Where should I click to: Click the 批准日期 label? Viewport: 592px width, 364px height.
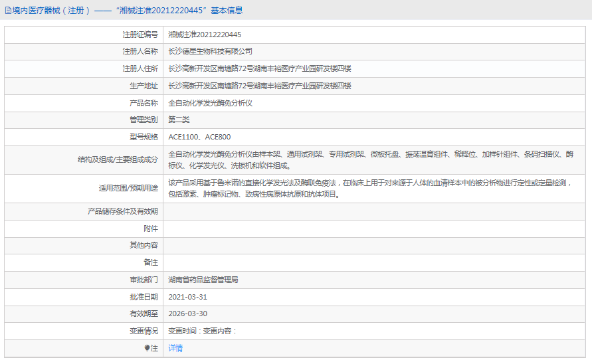[x=144, y=297]
